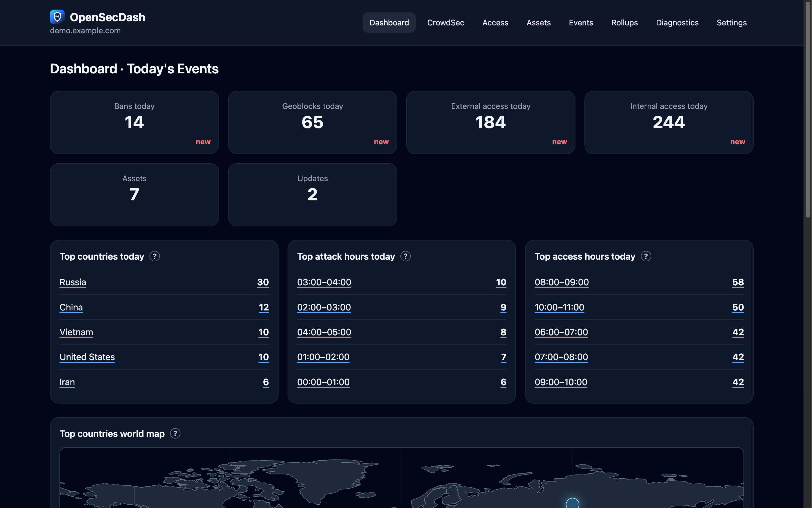This screenshot has height=508, width=812.
Task: Open the 04:00–05:00 attack hour link
Action: [324, 332]
